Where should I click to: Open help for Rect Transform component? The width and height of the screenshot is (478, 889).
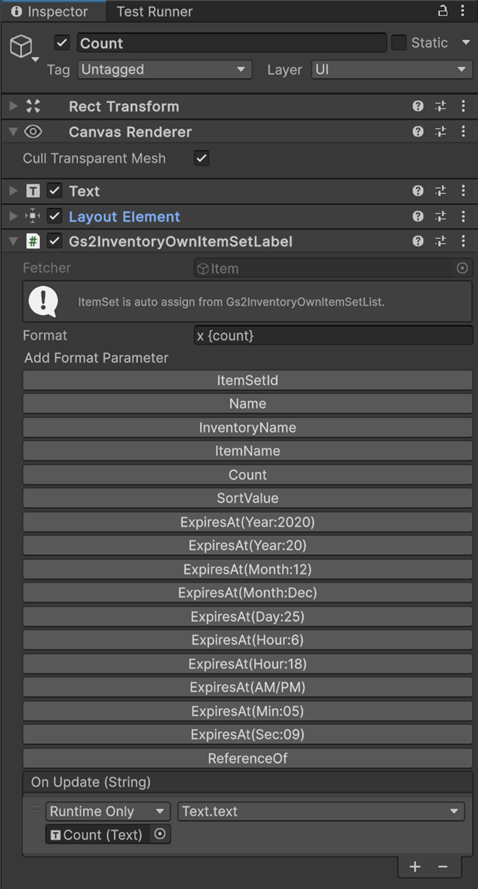418,106
